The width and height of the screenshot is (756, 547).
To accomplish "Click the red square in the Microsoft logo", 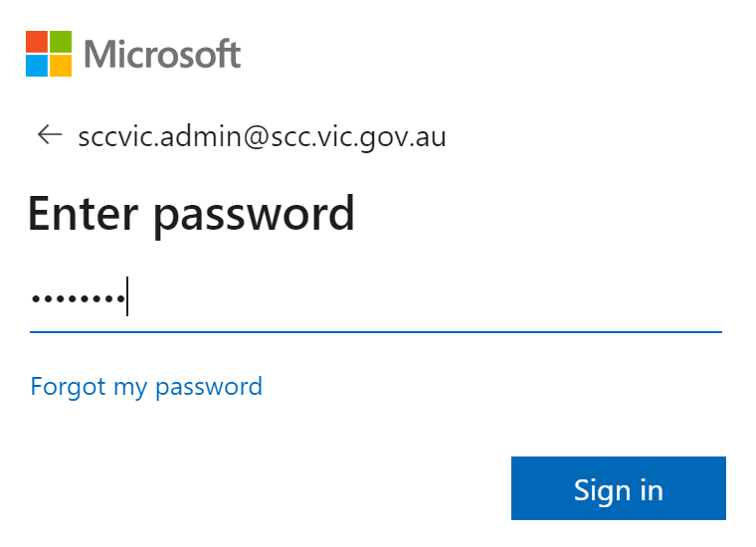I will pyautogui.click(x=37, y=41).
